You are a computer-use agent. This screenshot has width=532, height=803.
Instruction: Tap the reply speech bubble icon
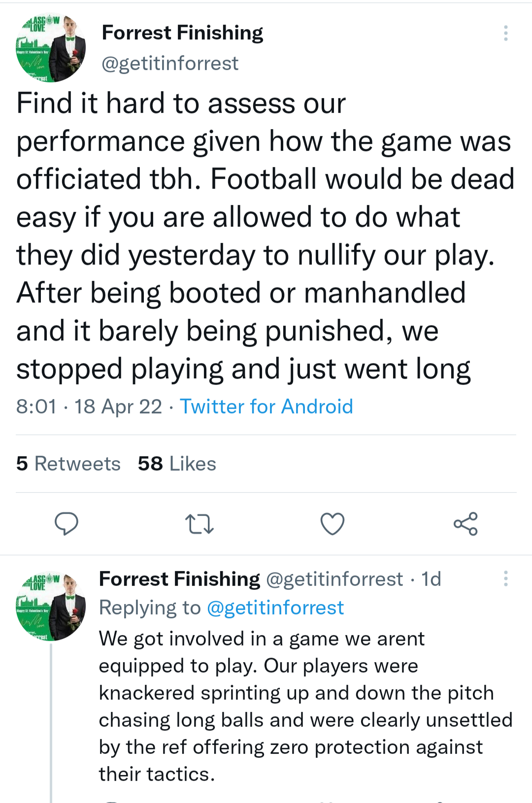[x=66, y=524]
